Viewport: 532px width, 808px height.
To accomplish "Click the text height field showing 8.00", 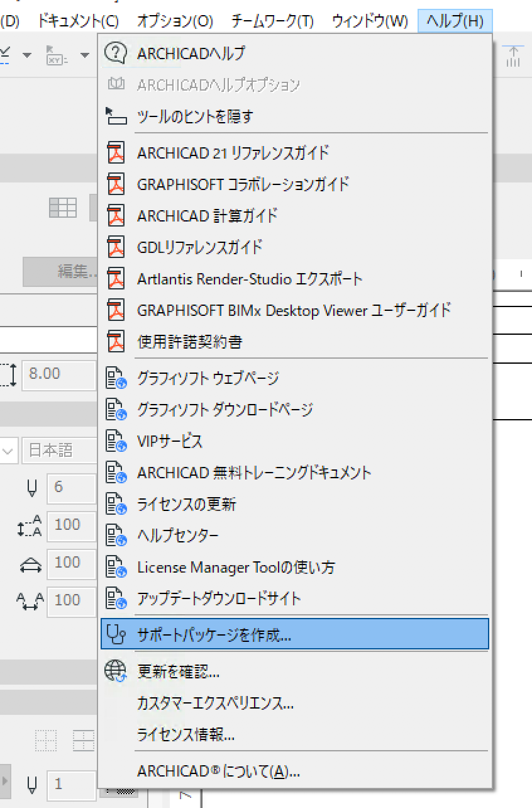I will [58, 374].
